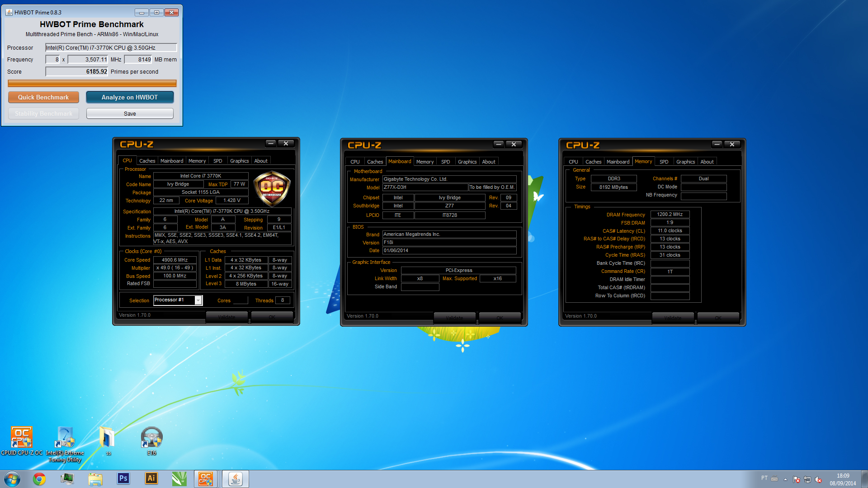Click Score field showing 6185.92
The width and height of the screenshot is (868, 488).
77,71
